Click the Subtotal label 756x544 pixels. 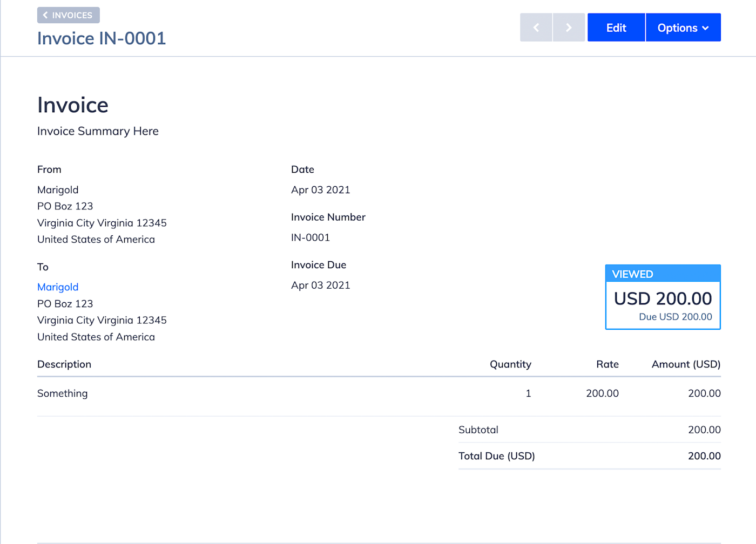point(478,430)
